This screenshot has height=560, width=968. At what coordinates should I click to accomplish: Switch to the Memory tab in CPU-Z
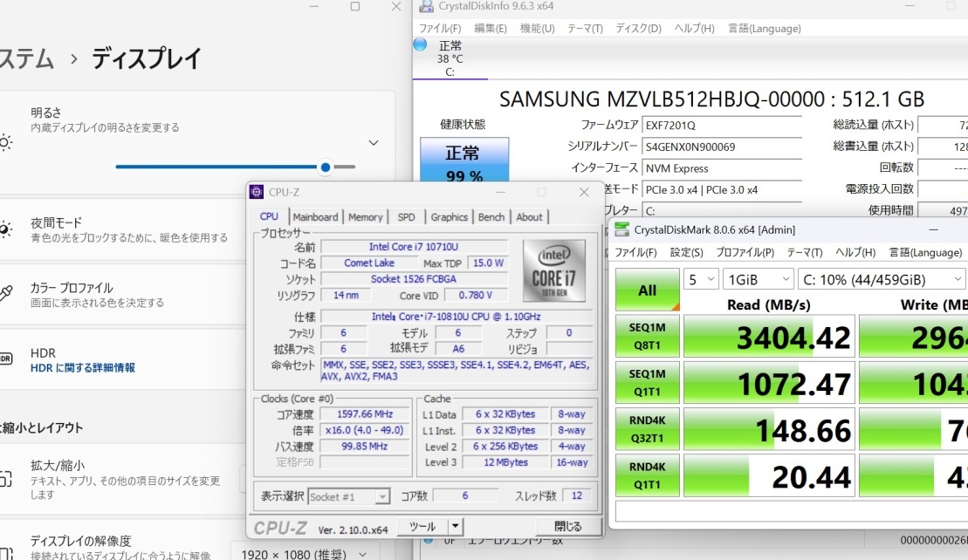pyautogui.click(x=365, y=217)
